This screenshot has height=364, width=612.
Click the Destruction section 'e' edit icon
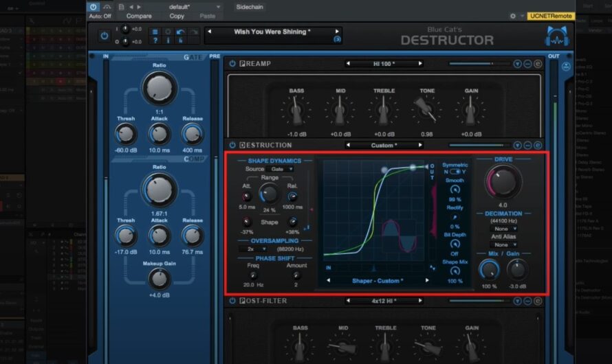pos(538,146)
